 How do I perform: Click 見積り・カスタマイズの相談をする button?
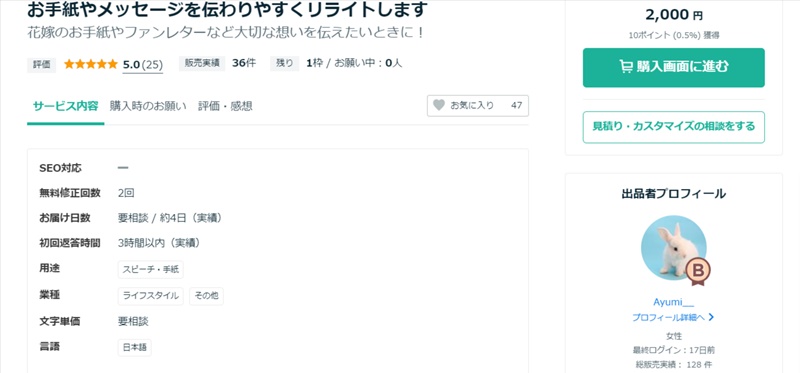pos(673,127)
